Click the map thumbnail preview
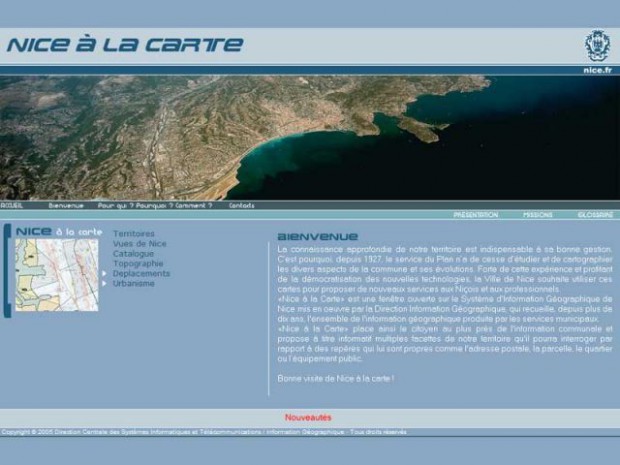 point(57,275)
